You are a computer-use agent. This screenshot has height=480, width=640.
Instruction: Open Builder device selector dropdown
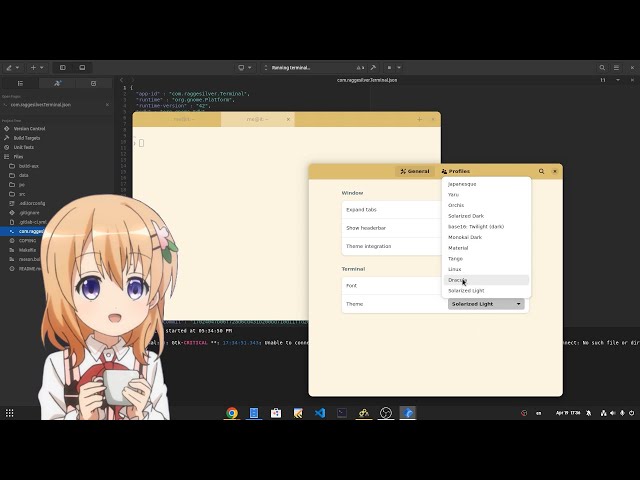(x=245, y=68)
